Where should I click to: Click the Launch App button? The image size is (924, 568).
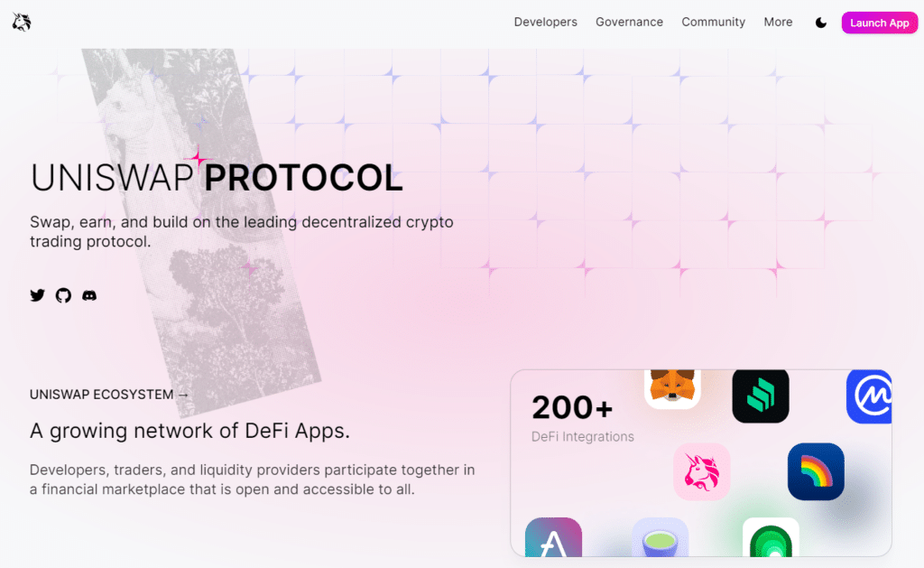(x=879, y=23)
